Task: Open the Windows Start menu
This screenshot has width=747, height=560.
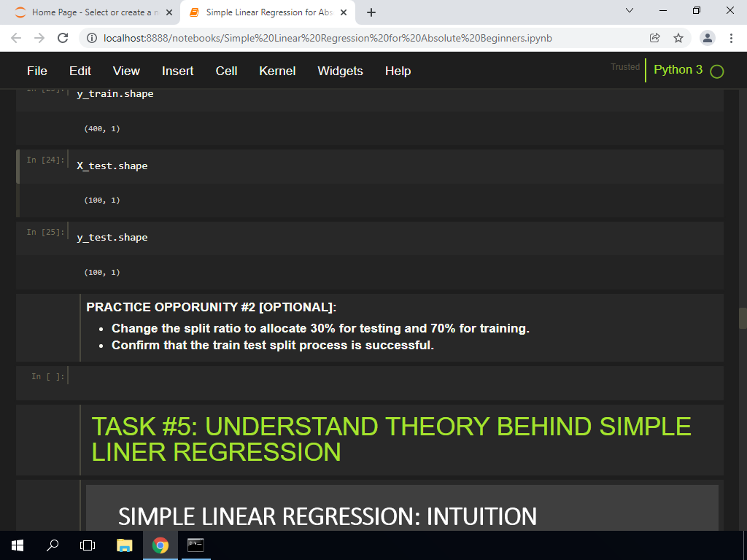Action: tap(17, 545)
